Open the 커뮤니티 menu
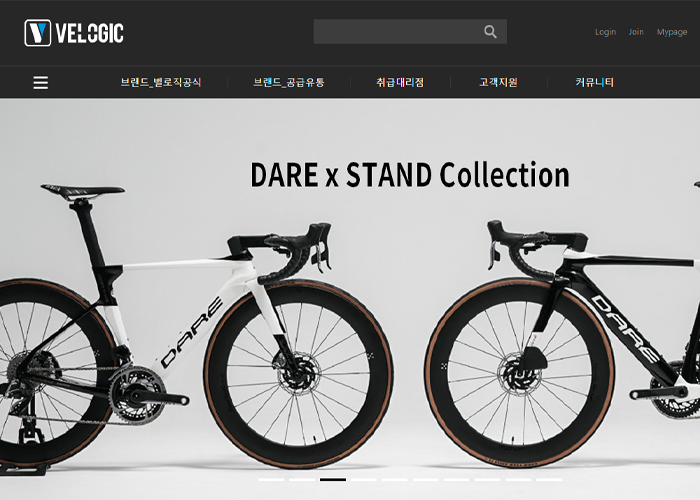Viewport: 700px width, 500px height. click(595, 82)
